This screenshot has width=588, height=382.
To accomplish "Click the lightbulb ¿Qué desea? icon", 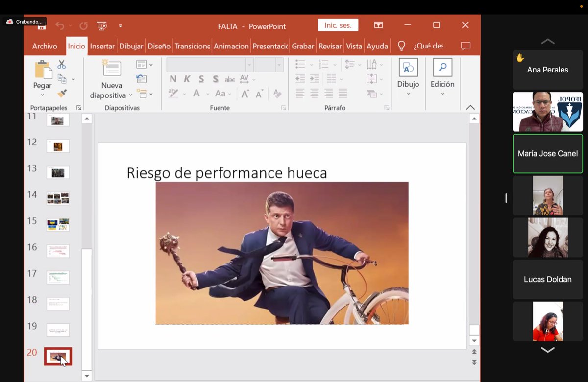I will pyautogui.click(x=401, y=46).
